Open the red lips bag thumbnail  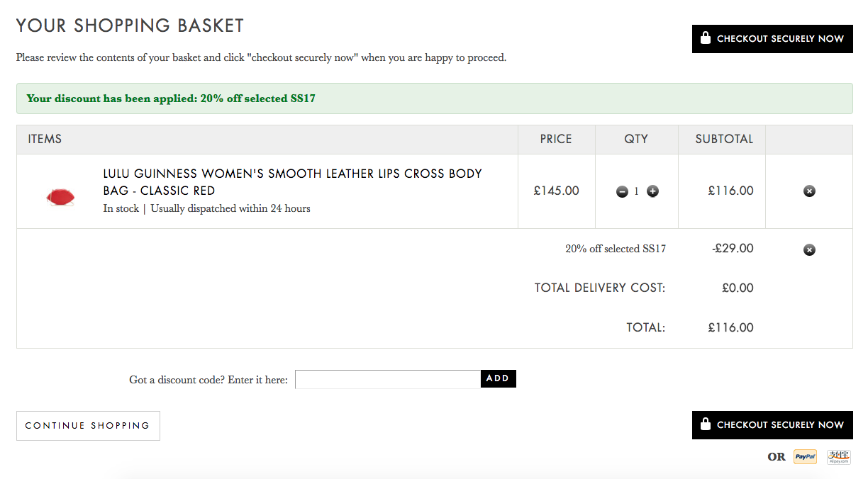pyautogui.click(x=60, y=196)
